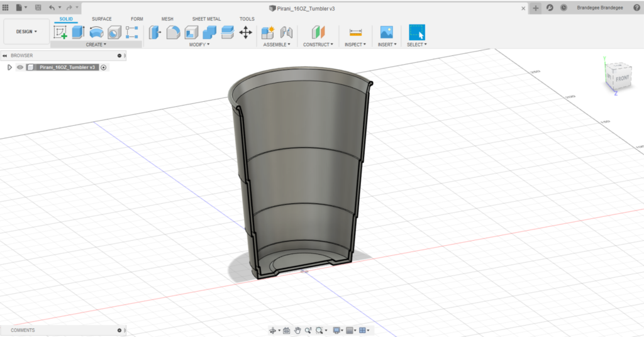
Task: Activate the Zoom magnifier tool
Action: pyautogui.click(x=308, y=331)
